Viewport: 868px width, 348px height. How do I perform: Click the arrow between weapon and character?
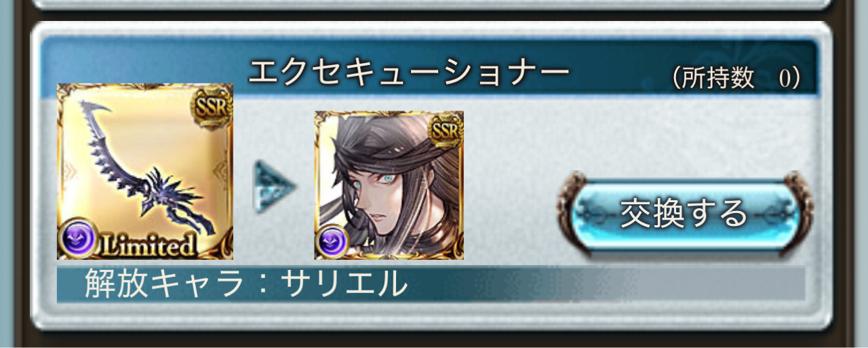pos(275,186)
